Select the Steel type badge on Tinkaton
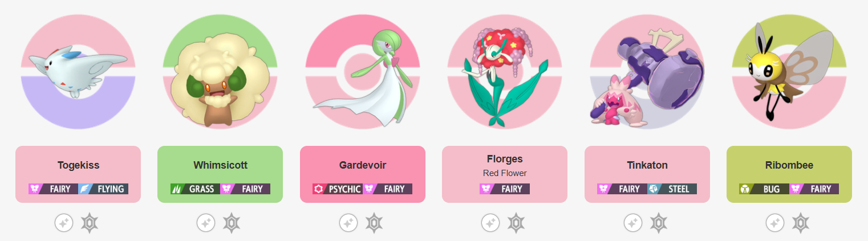Viewport: 868px width, 241px height. point(672,189)
